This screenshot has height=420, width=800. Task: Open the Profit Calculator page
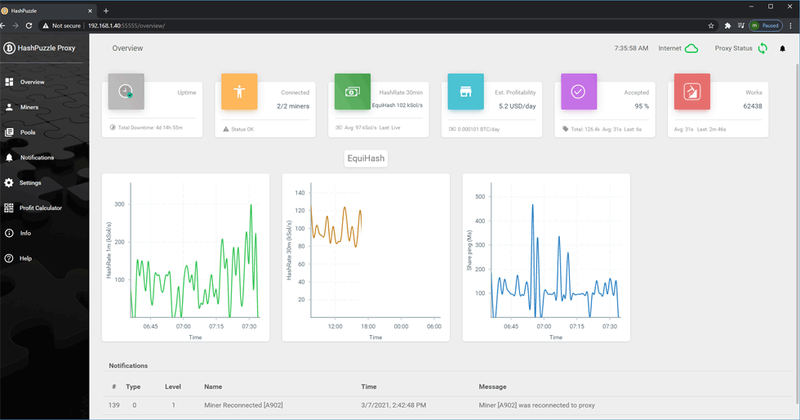pyautogui.click(x=40, y=208)
